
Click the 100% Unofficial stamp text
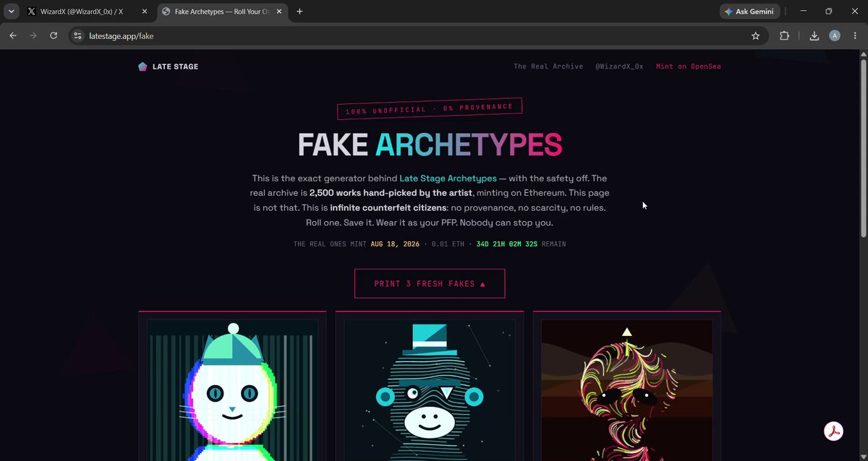click(430, 109)
